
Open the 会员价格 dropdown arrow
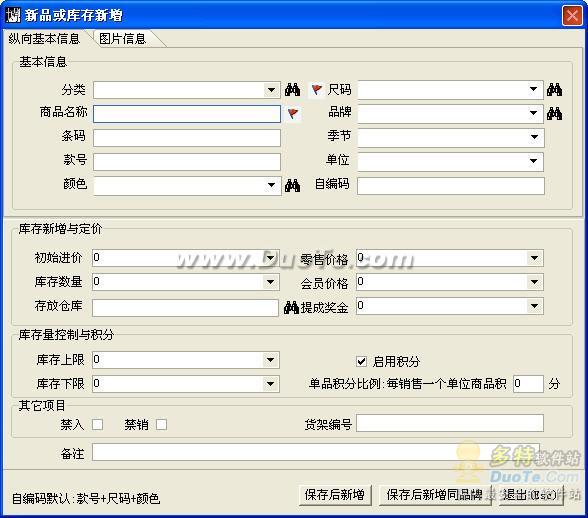coord(534,282)
